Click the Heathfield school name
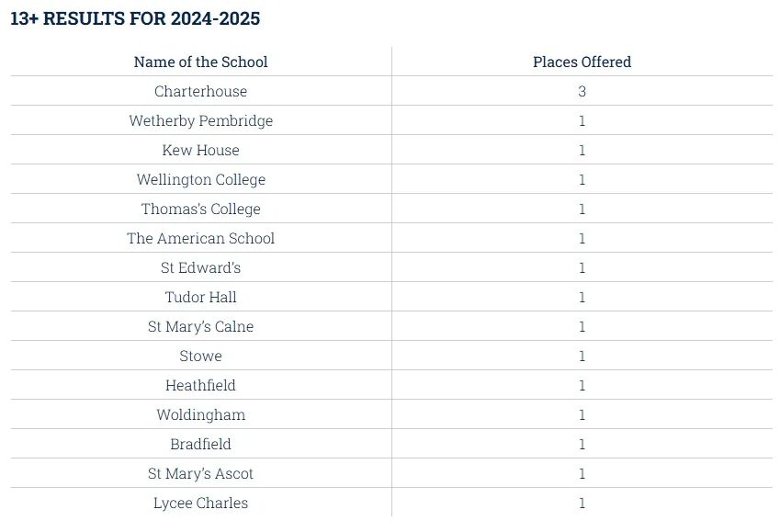 tap(200, 385)
